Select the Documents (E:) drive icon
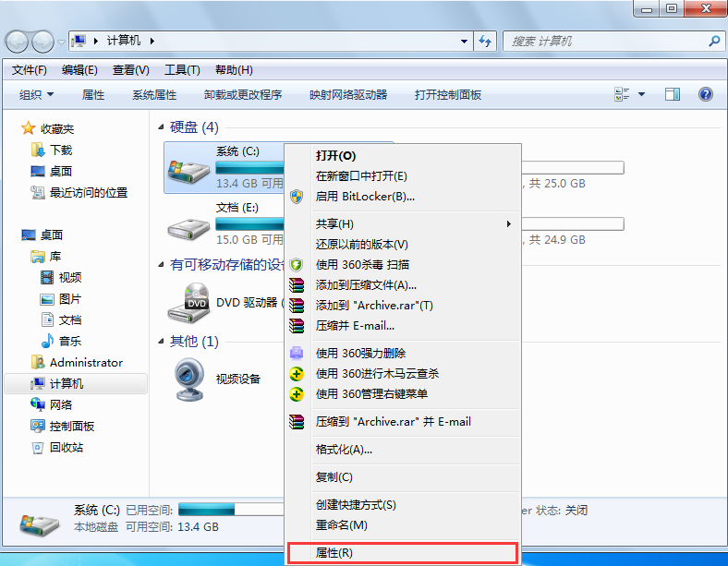 (187, 224)
